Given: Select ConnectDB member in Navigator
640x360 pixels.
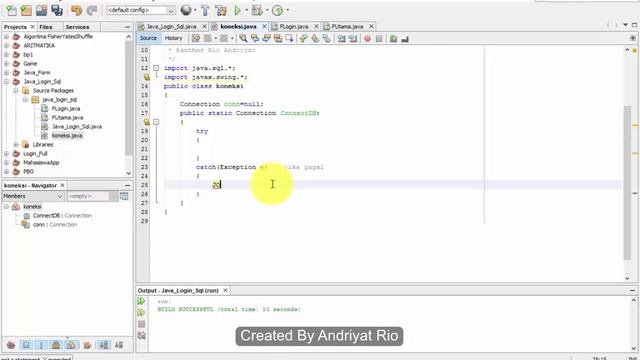Looking at the screenshot, I should 62,216.
